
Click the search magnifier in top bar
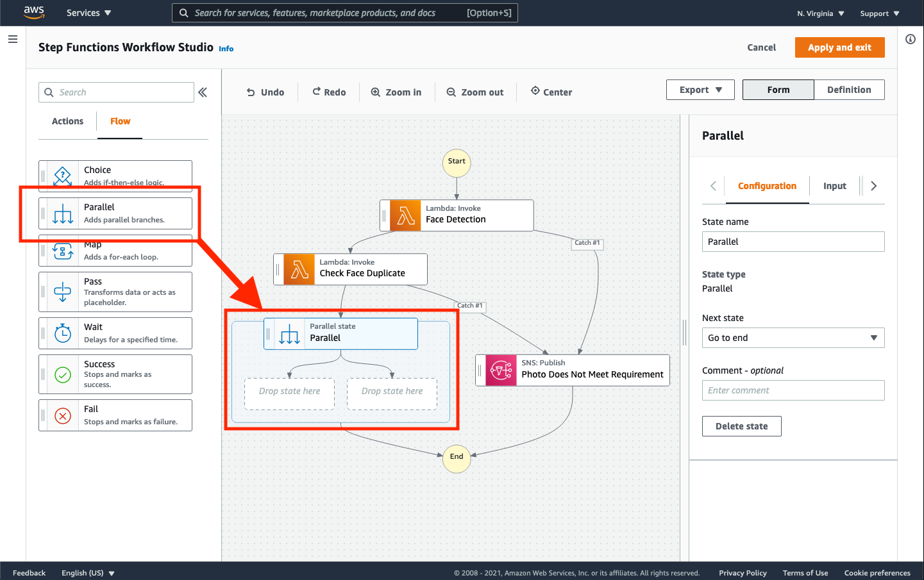(184, 13)
